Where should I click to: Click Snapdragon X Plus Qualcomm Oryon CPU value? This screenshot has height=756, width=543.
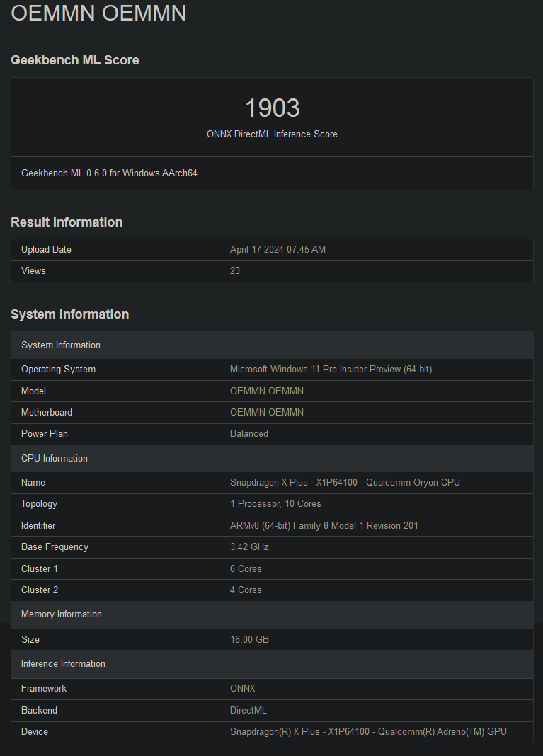point(345,482)
